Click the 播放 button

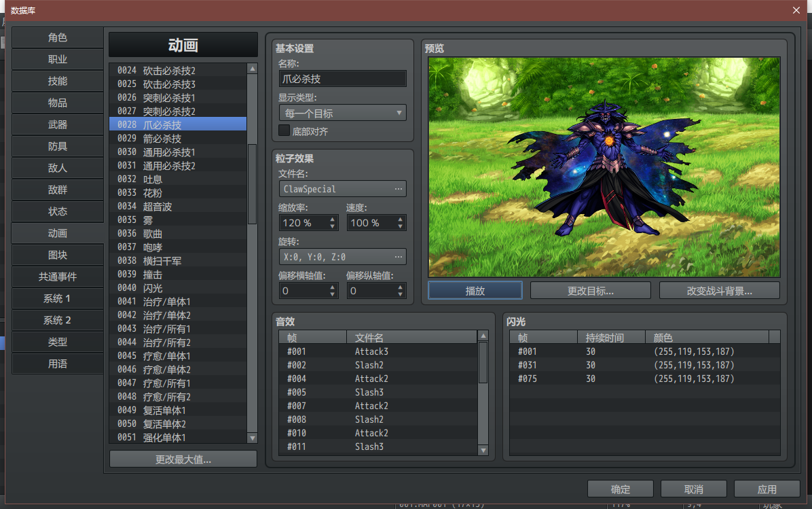(475, 291)
